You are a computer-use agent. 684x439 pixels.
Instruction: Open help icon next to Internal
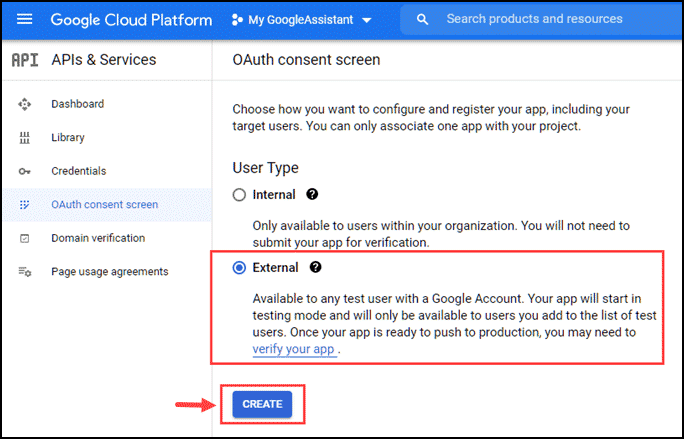click(x=312, y=194)
